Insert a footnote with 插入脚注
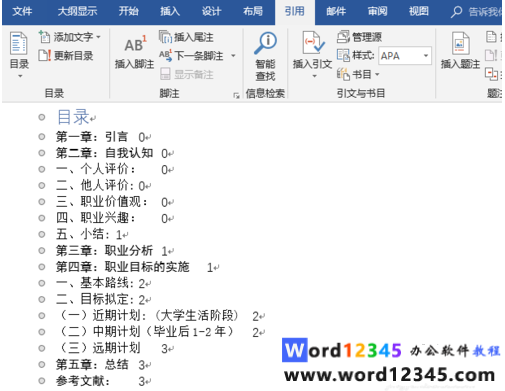 click(134, 51)
